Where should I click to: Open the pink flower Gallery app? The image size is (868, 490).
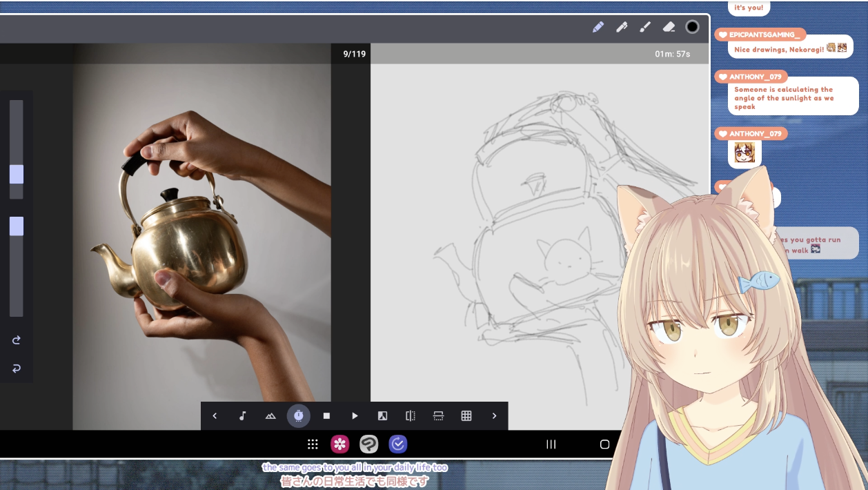(x=339, y=444)
